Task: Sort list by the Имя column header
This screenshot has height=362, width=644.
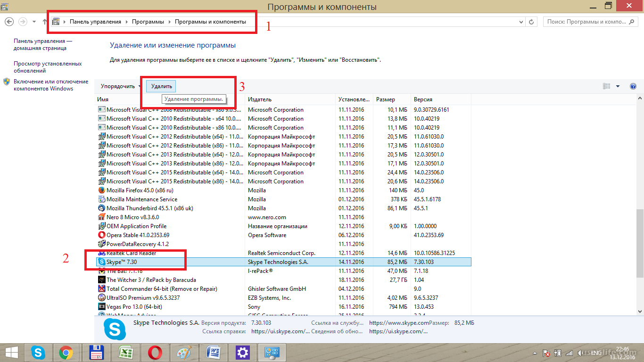Action: 170,99
